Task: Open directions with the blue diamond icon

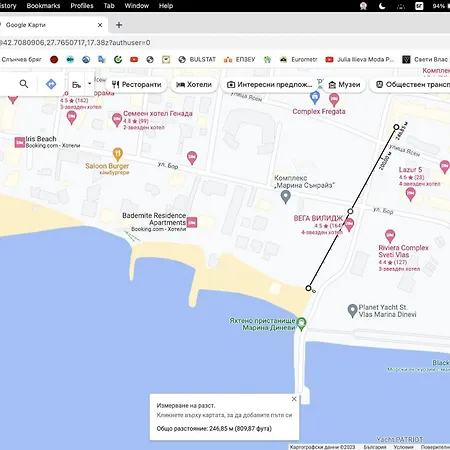Action: (51, 84)
